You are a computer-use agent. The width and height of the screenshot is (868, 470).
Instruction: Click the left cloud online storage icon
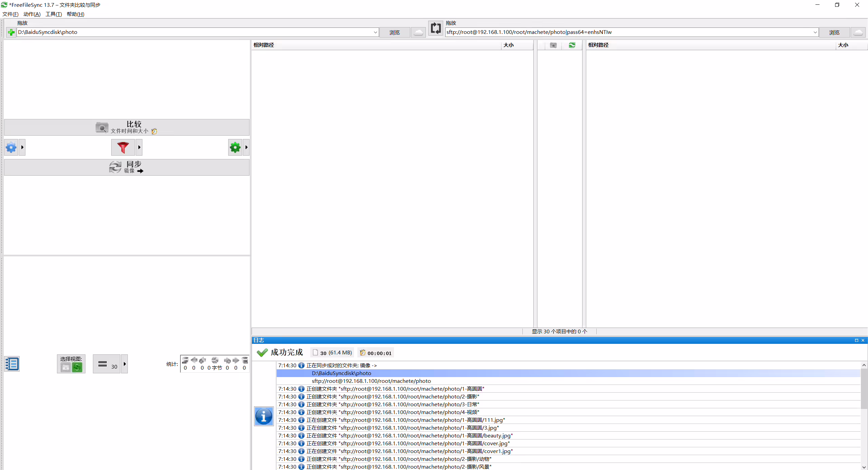[418, 32]
